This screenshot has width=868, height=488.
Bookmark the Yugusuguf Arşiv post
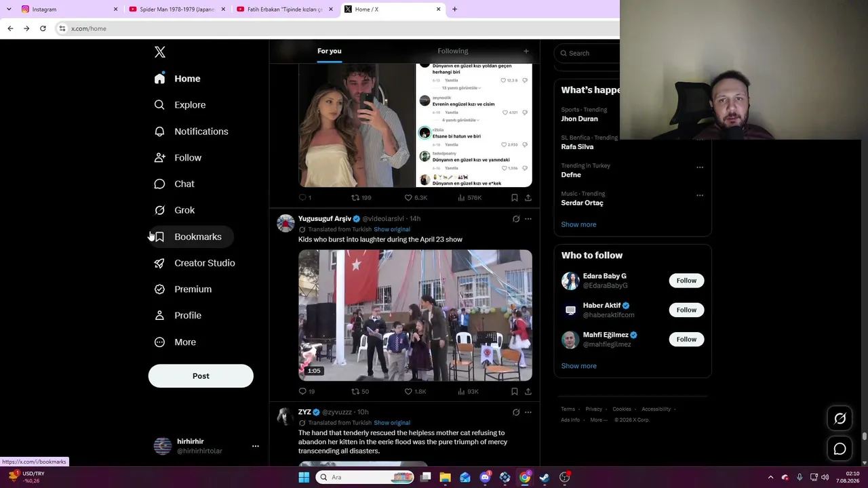point(515,391)
